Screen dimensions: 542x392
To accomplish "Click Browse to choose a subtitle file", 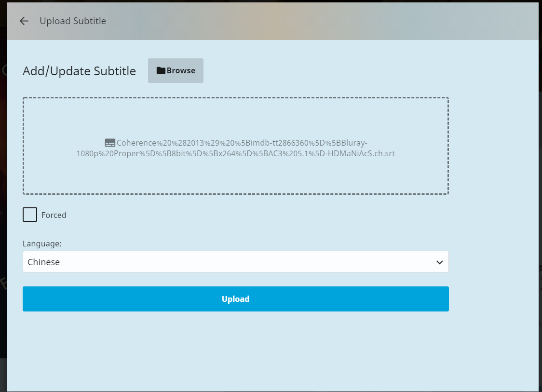I will click(176, 70).
